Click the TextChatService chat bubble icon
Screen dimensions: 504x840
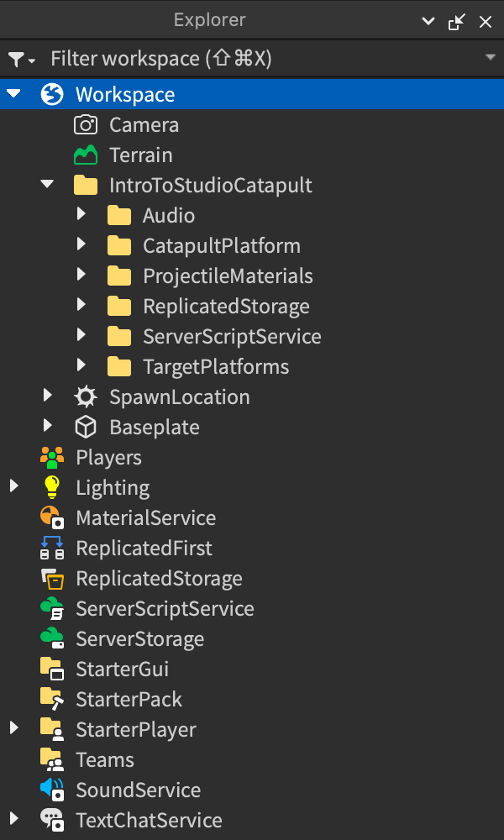coord(52,821)
